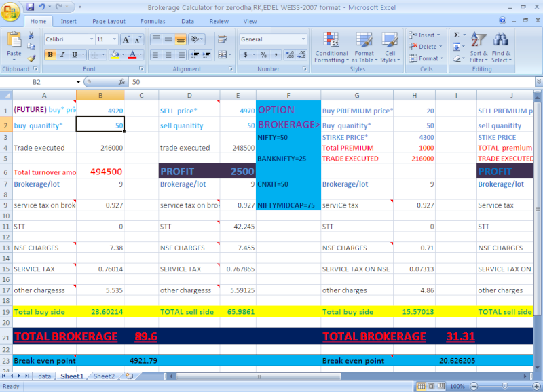The height and width of the screenshot is (392, 543).
Task: Click the Insert Function fx button
Action: click(122, 82)
